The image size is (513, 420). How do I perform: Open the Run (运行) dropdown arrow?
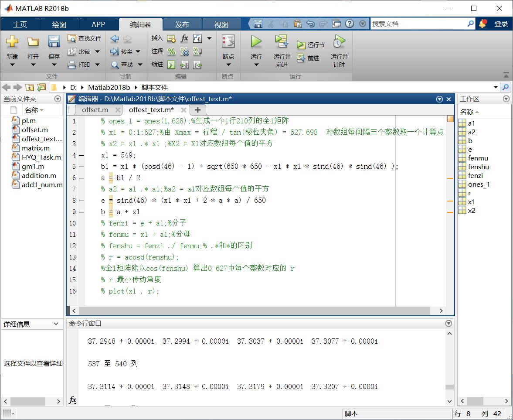(256, 65)
